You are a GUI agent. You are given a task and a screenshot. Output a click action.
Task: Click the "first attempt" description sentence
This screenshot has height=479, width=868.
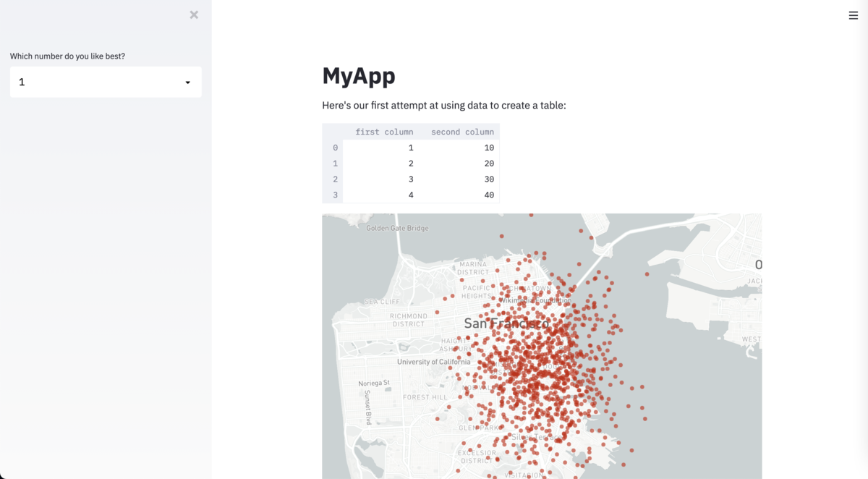pyautogui.click(x=444, y=106)
